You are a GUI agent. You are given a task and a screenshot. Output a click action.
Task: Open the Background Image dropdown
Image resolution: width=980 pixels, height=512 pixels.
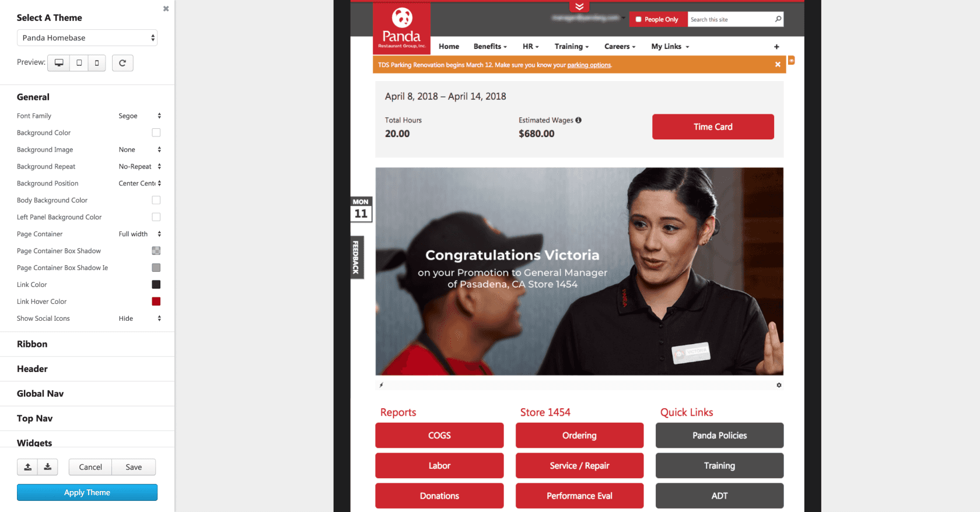(x=139, y=150)
